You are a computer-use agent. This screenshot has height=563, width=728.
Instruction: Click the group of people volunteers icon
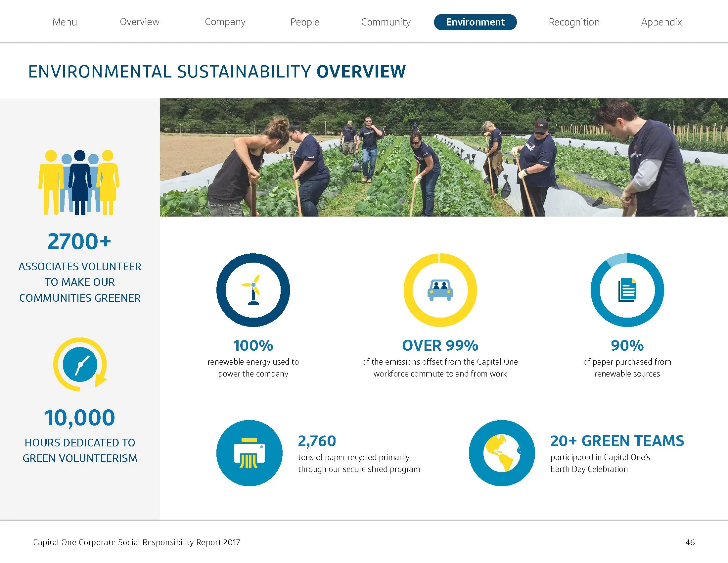pos(79,182)
